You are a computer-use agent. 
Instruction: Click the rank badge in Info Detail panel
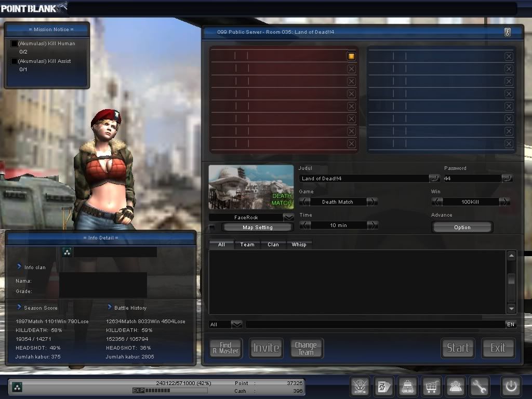(67, 252)
